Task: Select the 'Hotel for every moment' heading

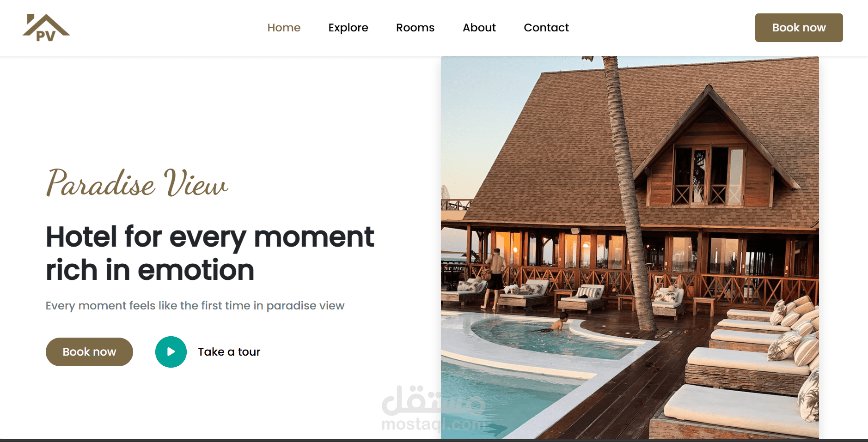Action: tap(210, 253)
